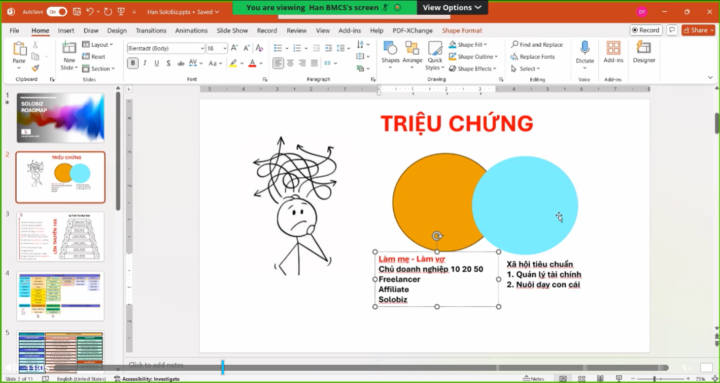
Task: Center-align the text
Action: point(290,63)
